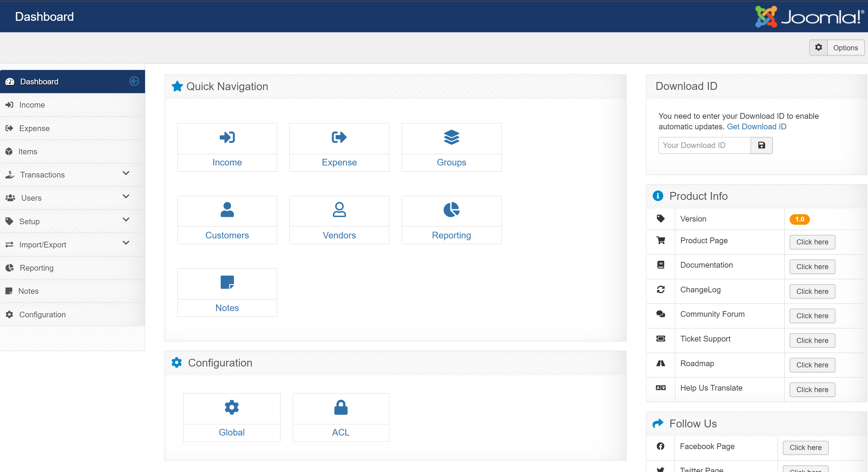The width and height of the screenshot is (868, 472).
Task: Click the Groups layers icon
Action: [x=451, y=137]
